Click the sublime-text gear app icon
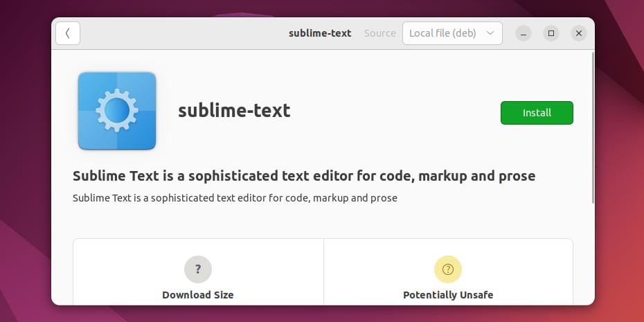The width and height of the screenshot is (644, 322). pyautogui.click(x=117, y=111)
